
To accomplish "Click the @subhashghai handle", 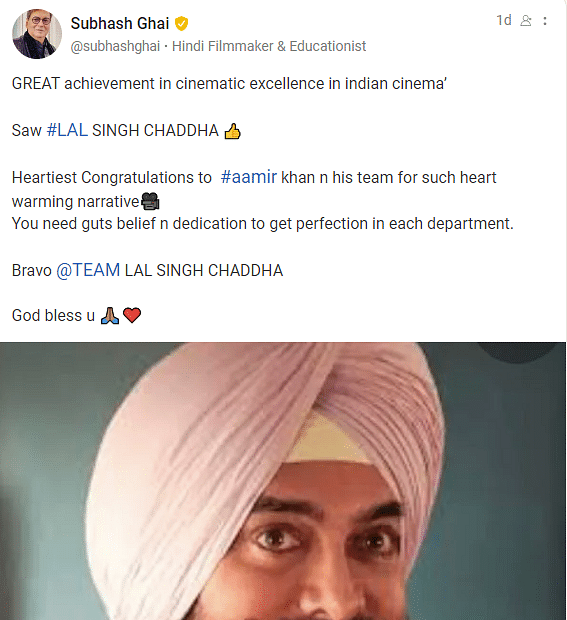I will tap(115, 46).
